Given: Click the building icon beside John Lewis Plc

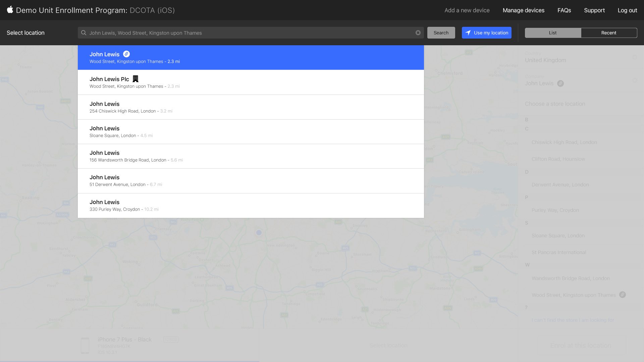Looking at the screenshot, I should [x=136, y=79].
